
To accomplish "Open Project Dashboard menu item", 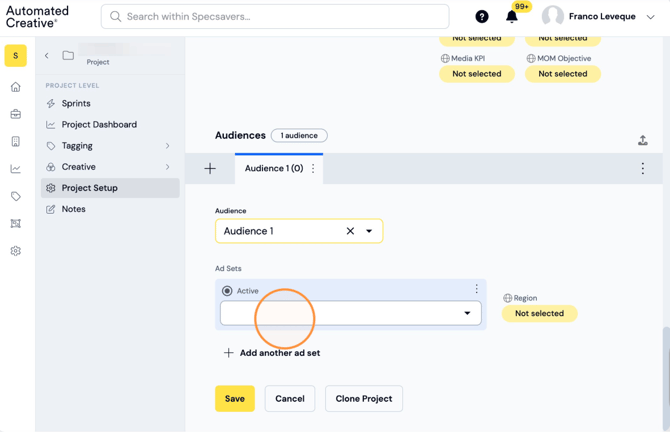I will pyautogui.click(x=110, y=124).
